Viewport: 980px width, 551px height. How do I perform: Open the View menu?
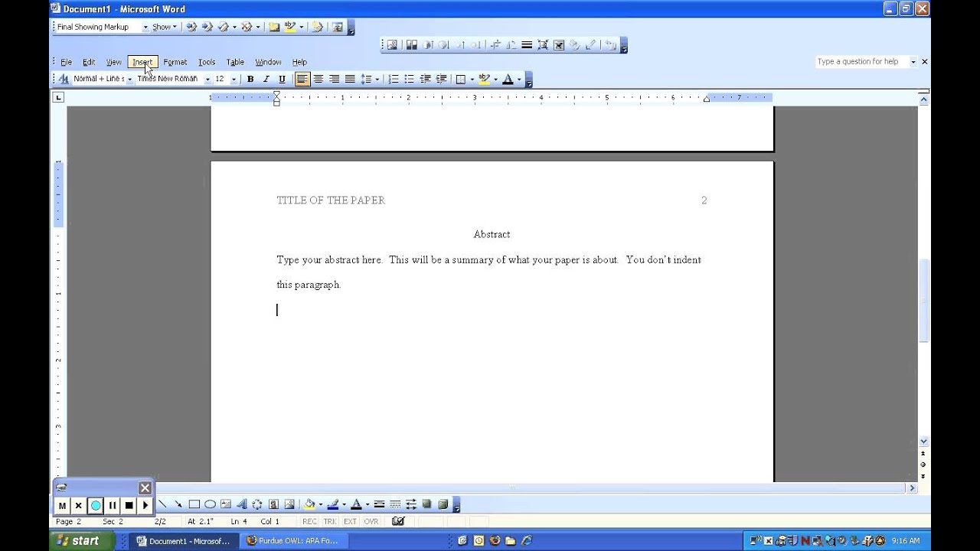[113, 62]
